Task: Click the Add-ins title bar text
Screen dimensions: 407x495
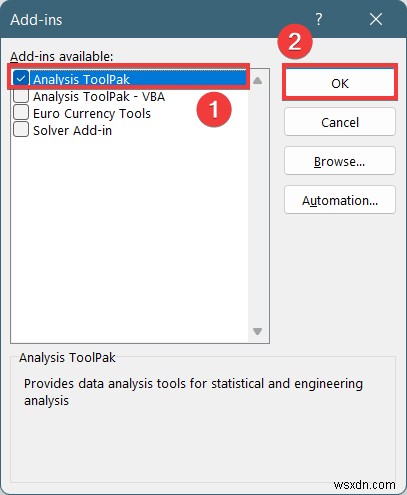Action: 36,20
